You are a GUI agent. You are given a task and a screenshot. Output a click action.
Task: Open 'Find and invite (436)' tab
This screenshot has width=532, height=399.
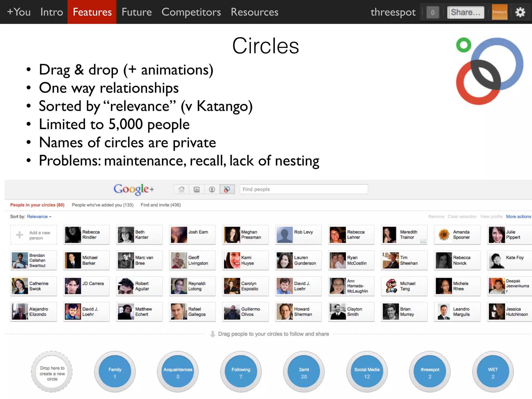tap(161, 205)
